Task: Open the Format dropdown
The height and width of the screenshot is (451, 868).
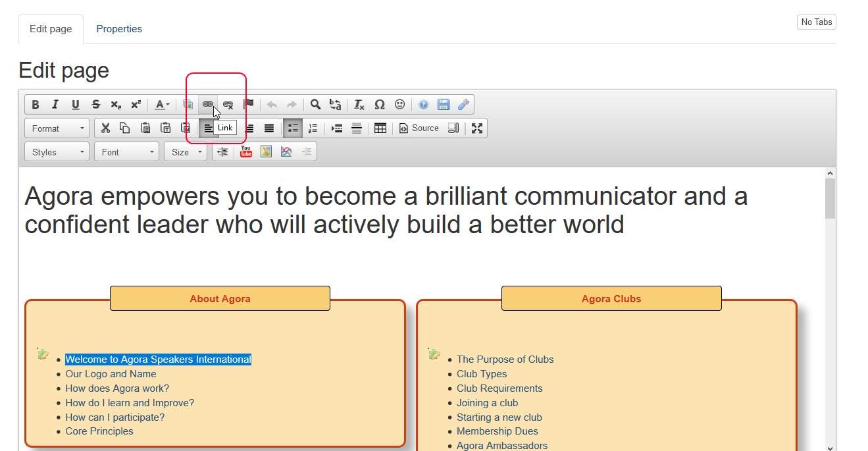Action: coord(57,128)
